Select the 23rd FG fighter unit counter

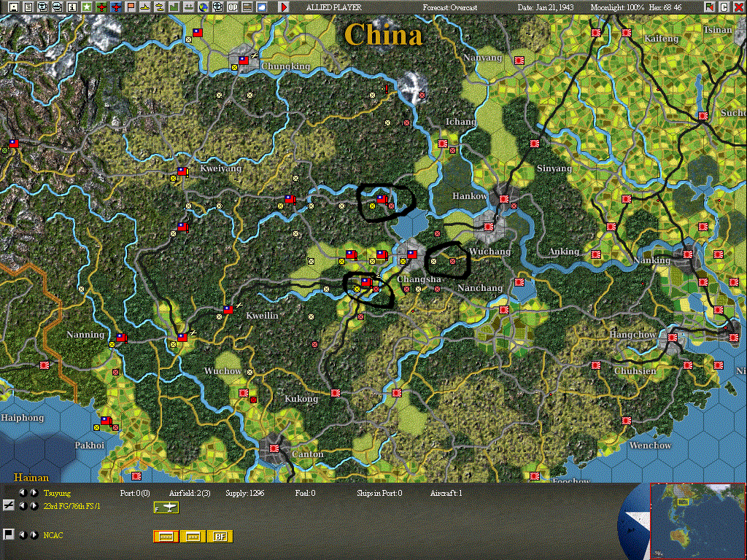(x=166, y=507)
